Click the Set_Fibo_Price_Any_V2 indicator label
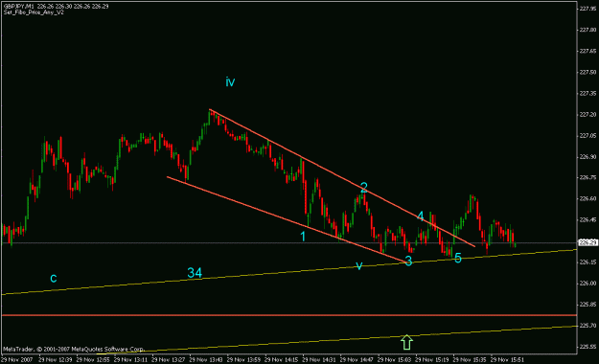 [x=34, y=12]
